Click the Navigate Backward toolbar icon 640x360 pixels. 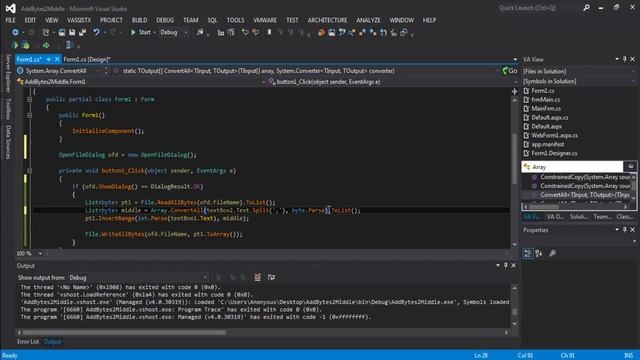tap(15, 32)
